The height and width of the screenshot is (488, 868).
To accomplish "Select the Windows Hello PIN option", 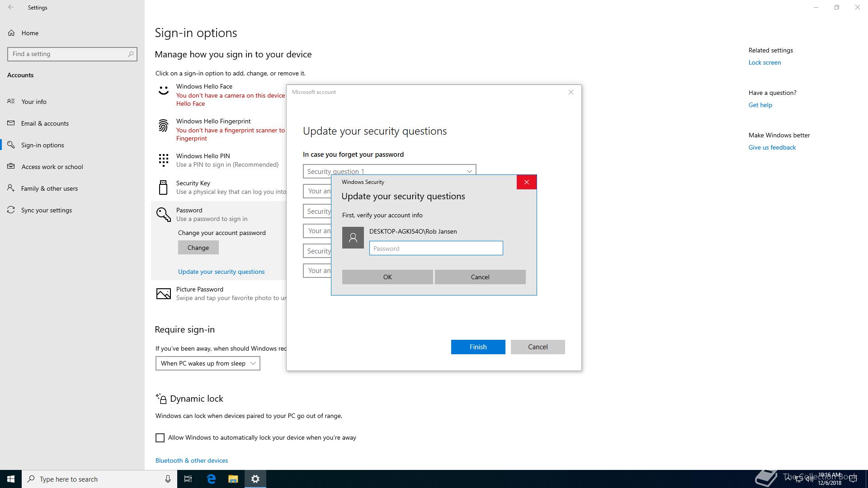I will click(219, 160).
